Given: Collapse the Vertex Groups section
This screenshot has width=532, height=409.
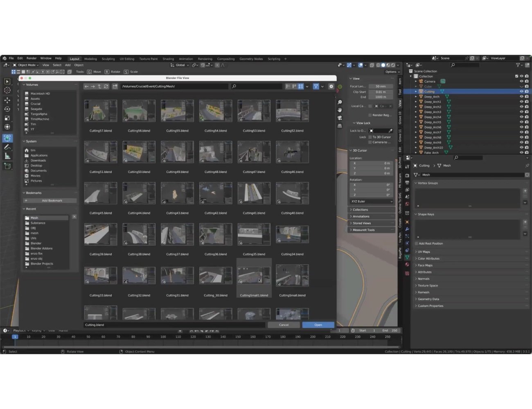Looking at the screenshot, I should [428, 183].
